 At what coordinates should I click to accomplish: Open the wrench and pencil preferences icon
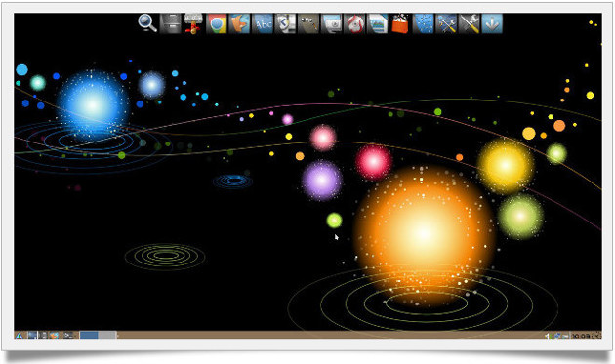click(x=446, y=23)
